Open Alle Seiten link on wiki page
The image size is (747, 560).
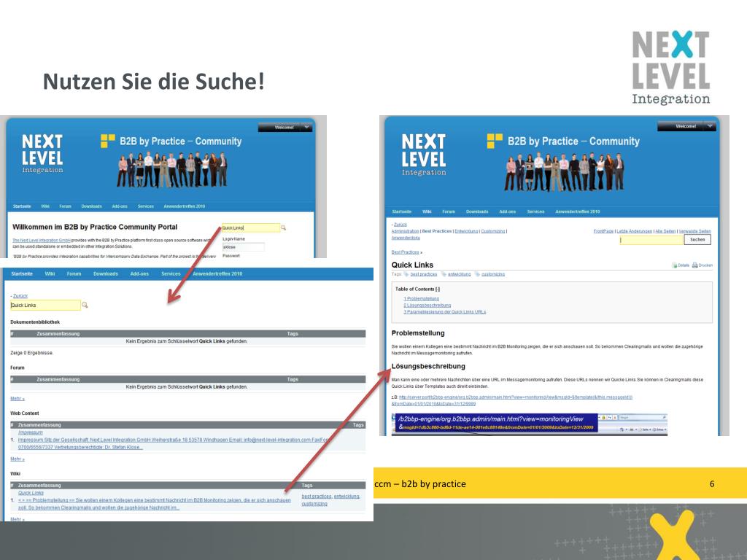(665, 231)
